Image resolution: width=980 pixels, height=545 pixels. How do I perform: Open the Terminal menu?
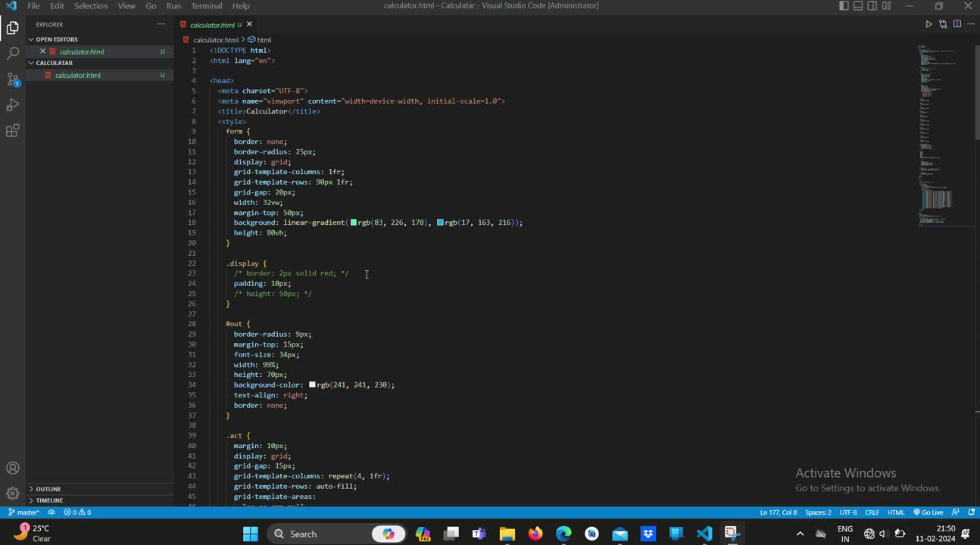(x=206, y=6)
